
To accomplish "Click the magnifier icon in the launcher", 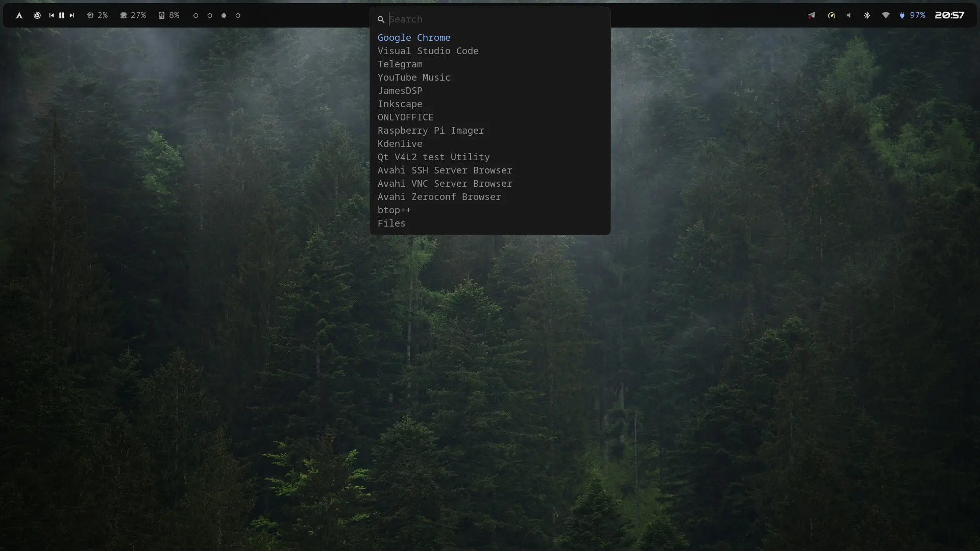I will tap(381, 19).
